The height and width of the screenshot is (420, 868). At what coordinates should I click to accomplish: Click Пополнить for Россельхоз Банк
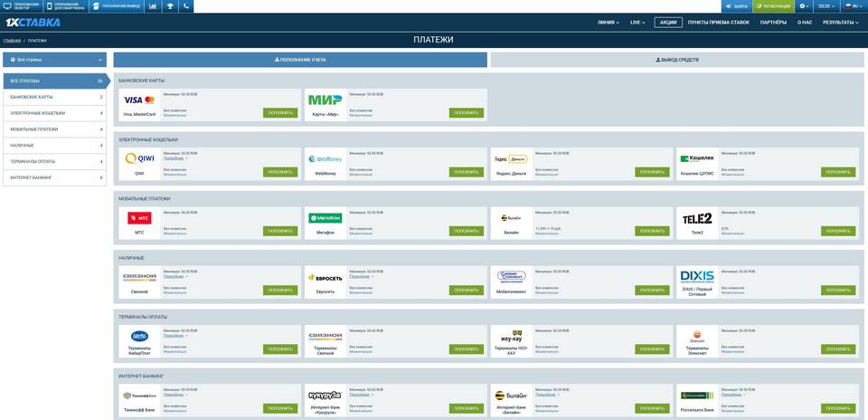point(838,408)
